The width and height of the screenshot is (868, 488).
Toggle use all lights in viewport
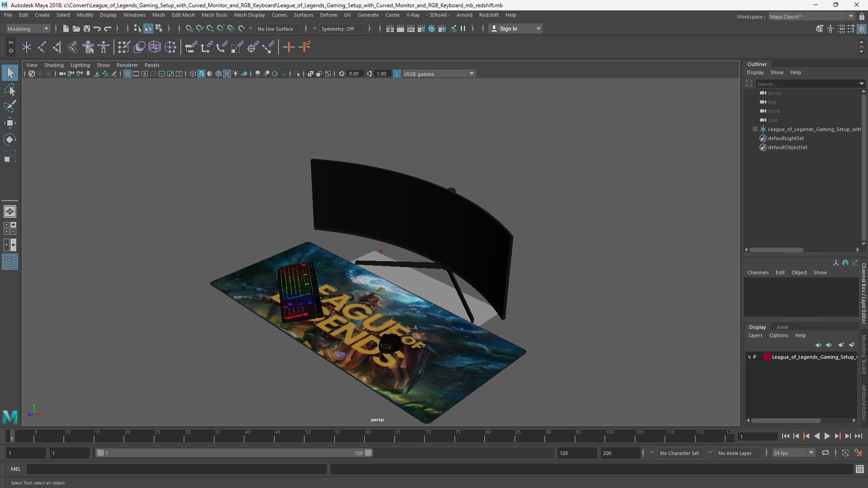(236, 74)
